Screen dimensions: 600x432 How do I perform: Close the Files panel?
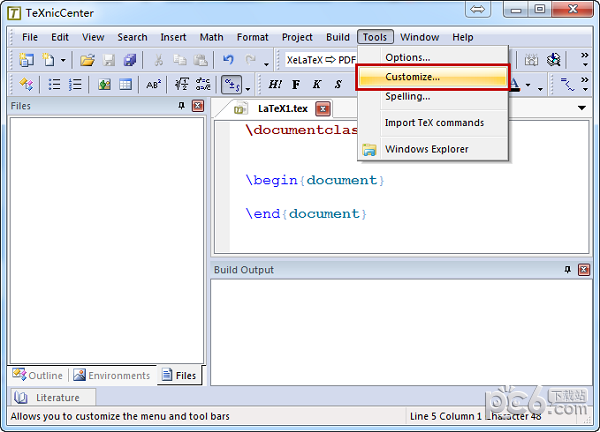point(198,106)
